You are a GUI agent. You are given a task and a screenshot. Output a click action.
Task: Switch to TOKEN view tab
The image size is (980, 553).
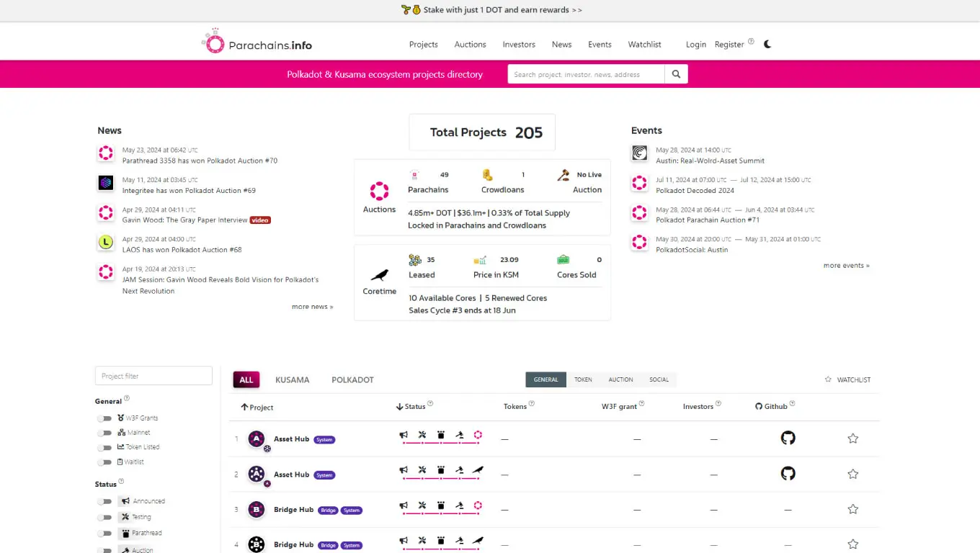583,379
